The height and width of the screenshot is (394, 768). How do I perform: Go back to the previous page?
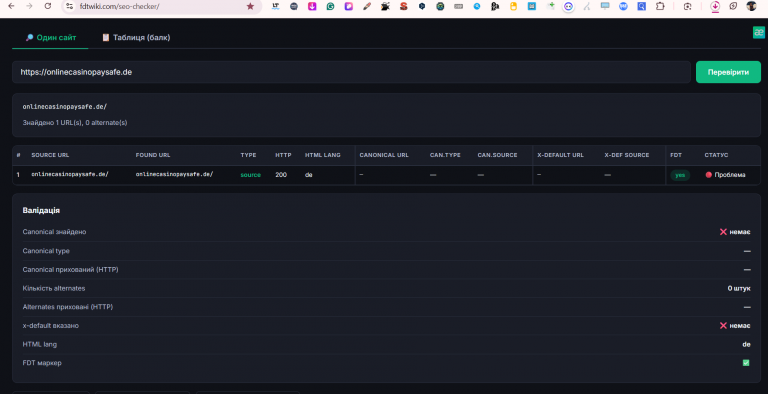[12, 6]
